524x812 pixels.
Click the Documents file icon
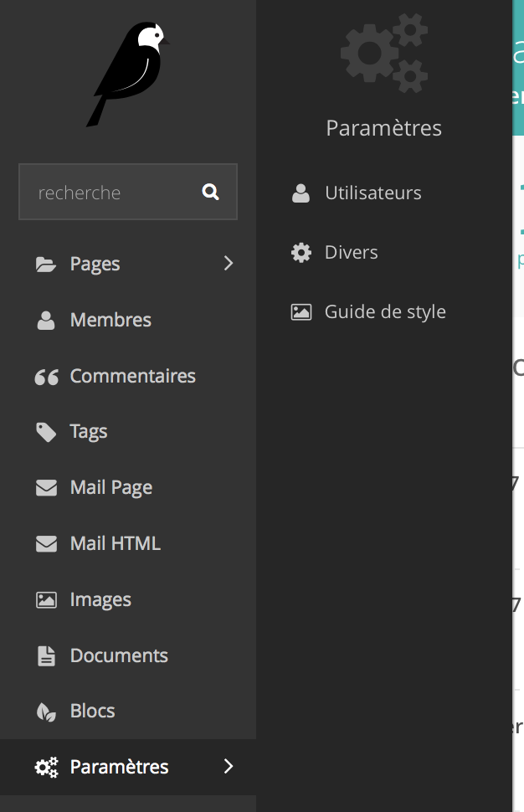(x=47, y=655)
